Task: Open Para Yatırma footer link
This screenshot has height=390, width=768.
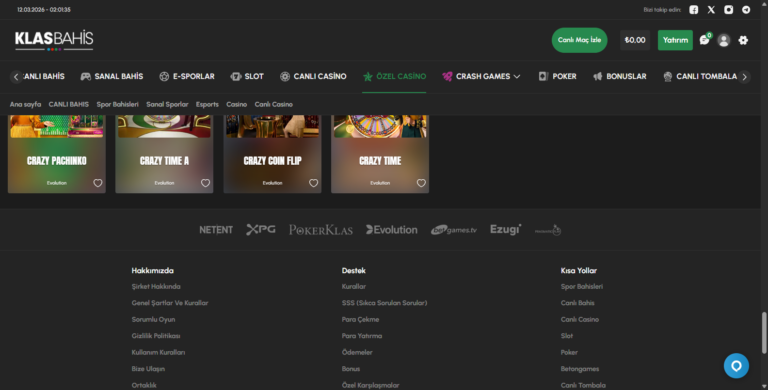Action: 362,336
